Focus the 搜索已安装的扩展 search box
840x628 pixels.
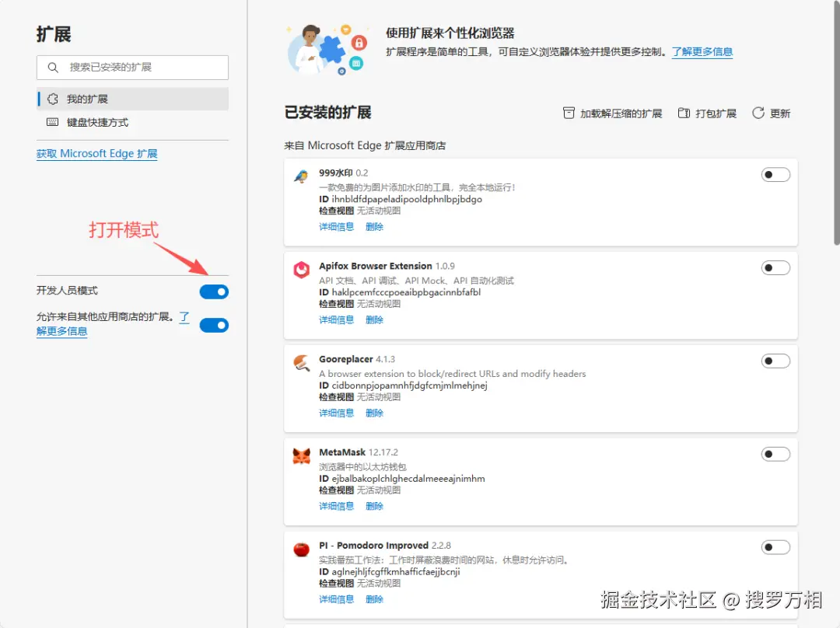click(x=132, y=68)
